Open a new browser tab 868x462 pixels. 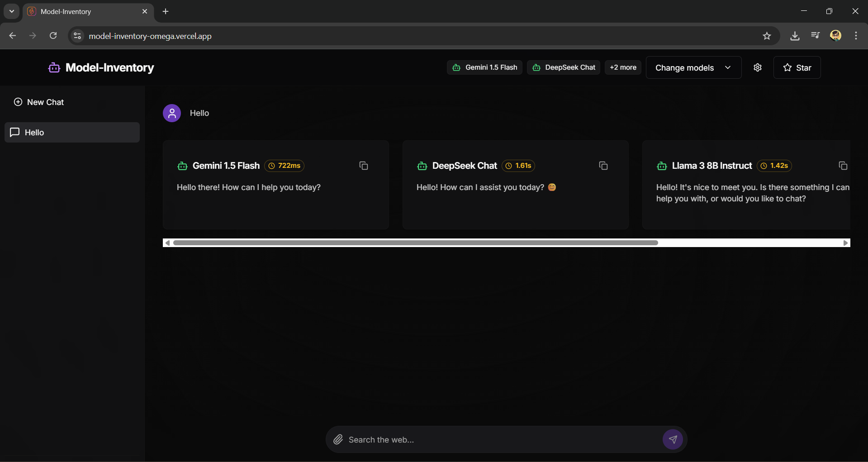click(166, 11)
